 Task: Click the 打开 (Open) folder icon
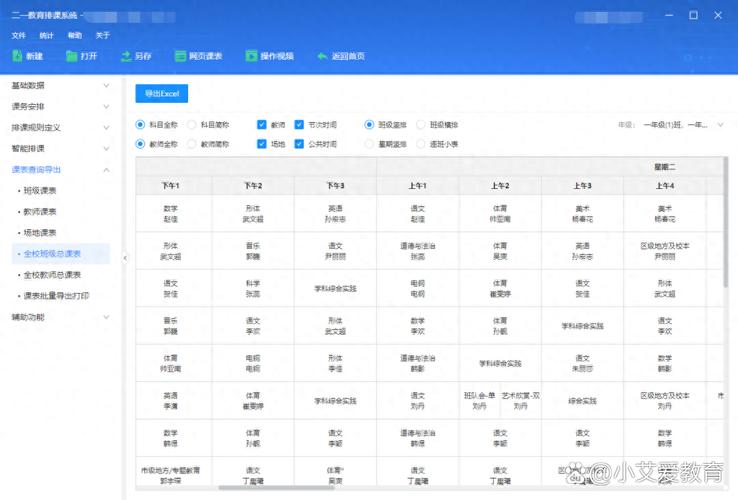(72, 56)
